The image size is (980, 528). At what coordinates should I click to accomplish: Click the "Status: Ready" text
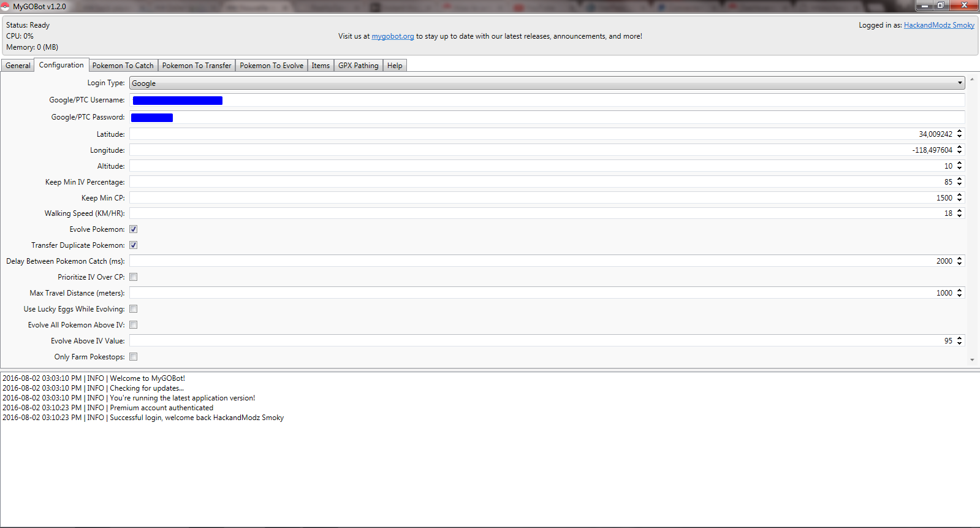28,25
